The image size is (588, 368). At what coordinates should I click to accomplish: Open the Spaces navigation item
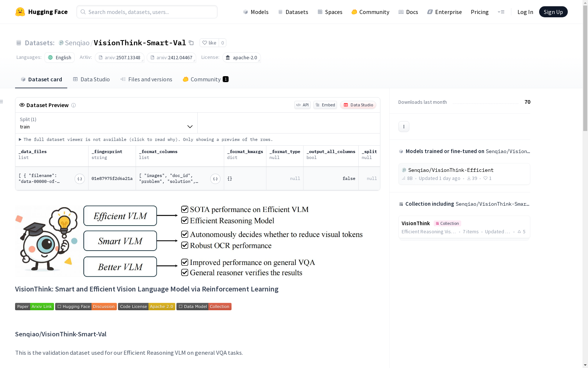click(x=330, y=12)
